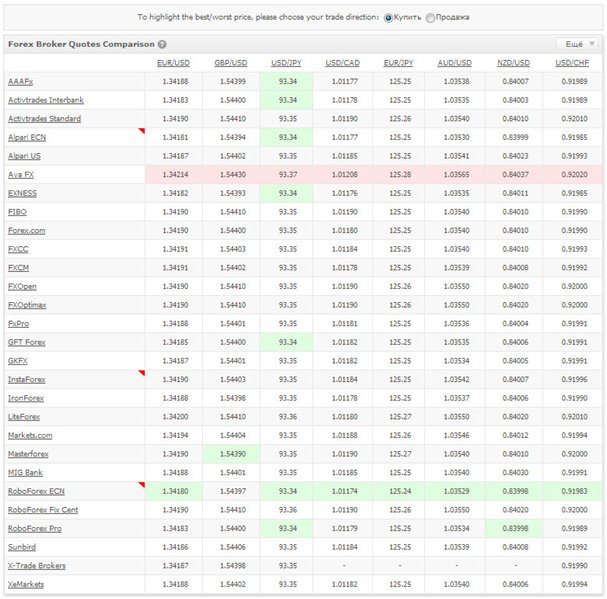Sort by the GBP/USD column header
Screen dimensions: 607x599
231,63
